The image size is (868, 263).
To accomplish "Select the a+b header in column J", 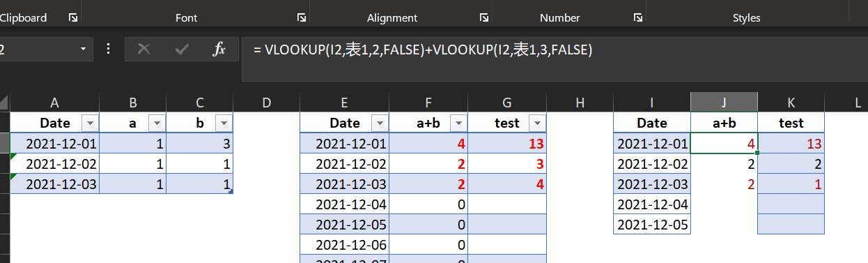I will [724, 123].
